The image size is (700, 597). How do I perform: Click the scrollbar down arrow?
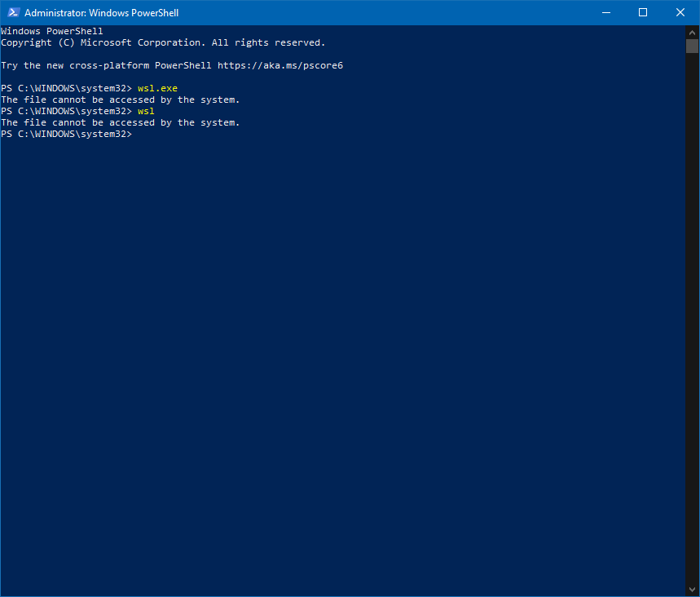coord(692,590)
